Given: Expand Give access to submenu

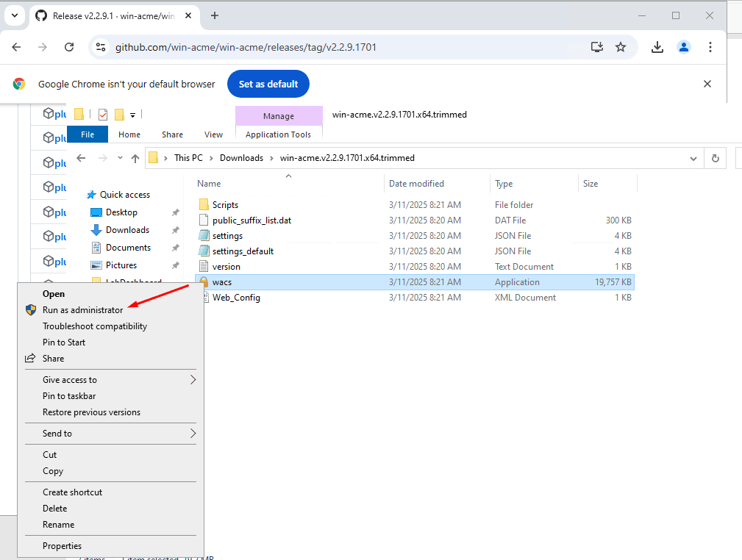Looking at the screenshot, I should pos(111,380).
